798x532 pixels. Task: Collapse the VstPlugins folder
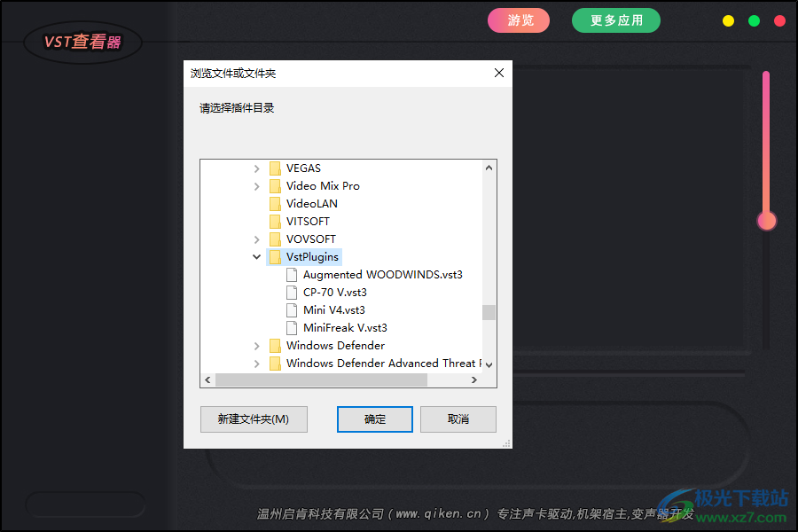click(x=256, y=256)
